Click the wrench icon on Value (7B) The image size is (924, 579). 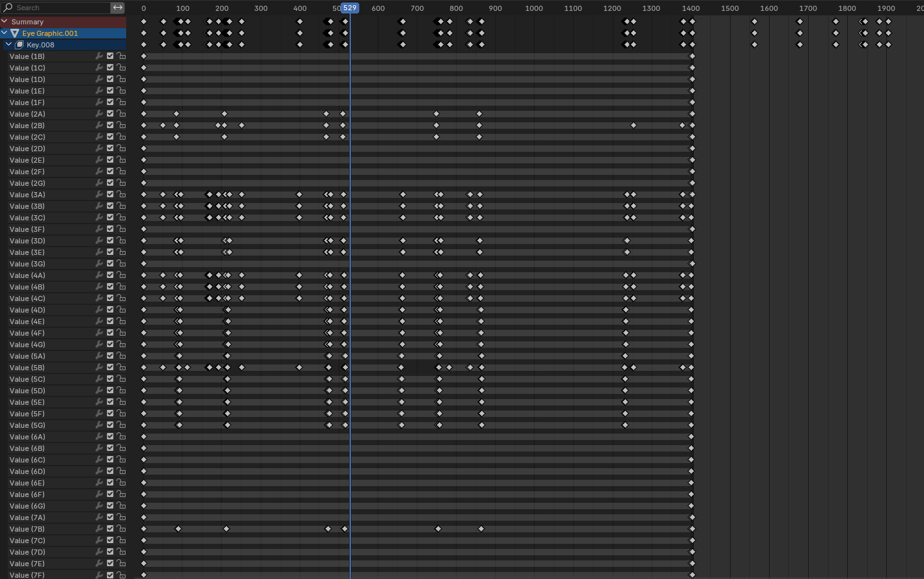[99, 529]
